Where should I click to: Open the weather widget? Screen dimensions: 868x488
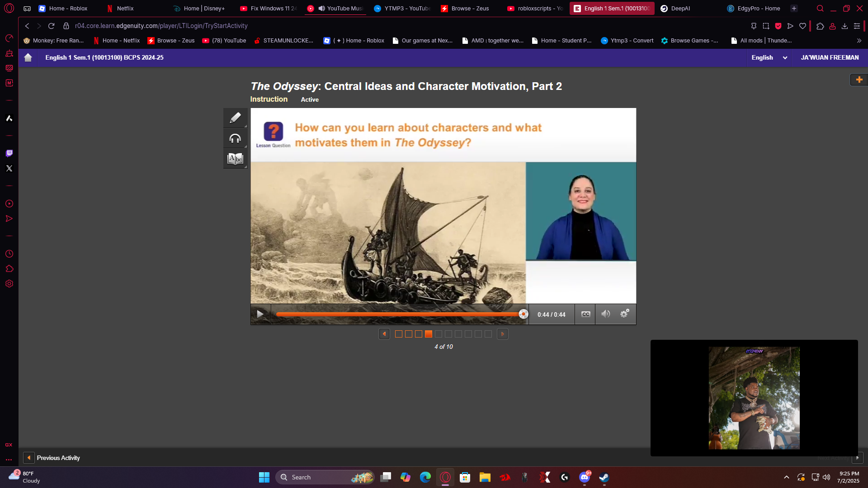tap(24, 477)
